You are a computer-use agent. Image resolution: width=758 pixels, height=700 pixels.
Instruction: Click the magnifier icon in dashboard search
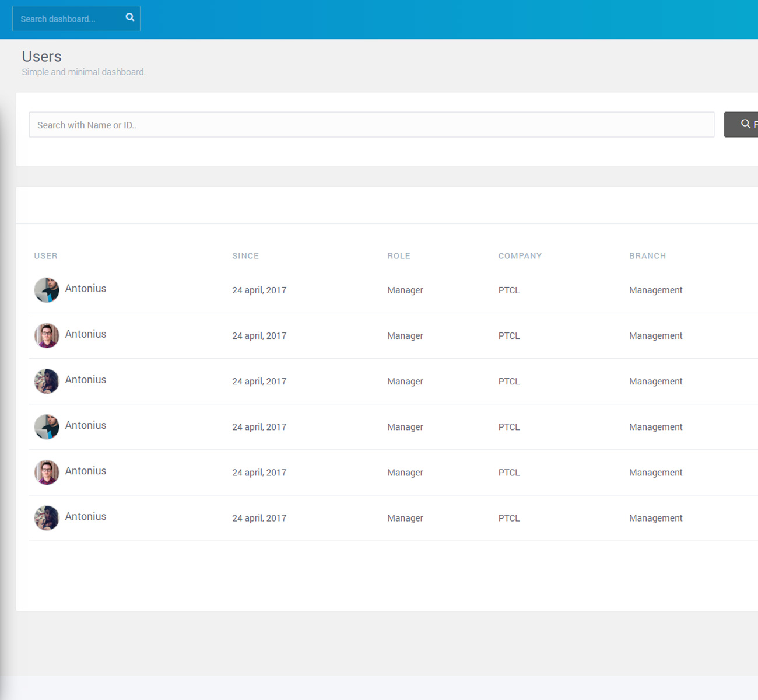click(x=130, y=17)
